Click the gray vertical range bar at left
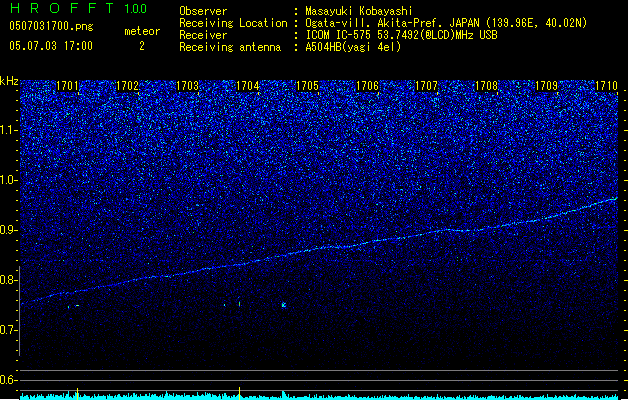 [20, 311]
